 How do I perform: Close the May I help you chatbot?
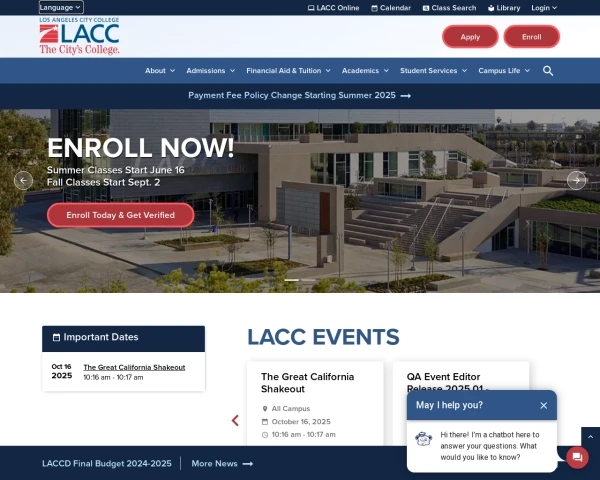543,405
